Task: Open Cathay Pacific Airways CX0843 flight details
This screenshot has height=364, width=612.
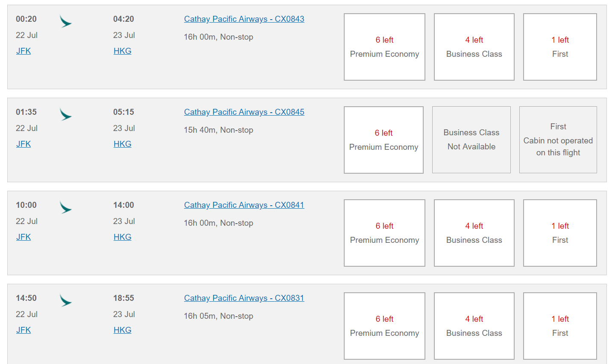Action: tap(244, 19)
